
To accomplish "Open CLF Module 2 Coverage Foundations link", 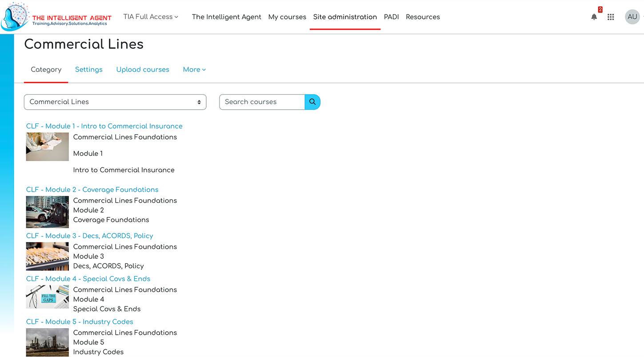I will [92, 190].
